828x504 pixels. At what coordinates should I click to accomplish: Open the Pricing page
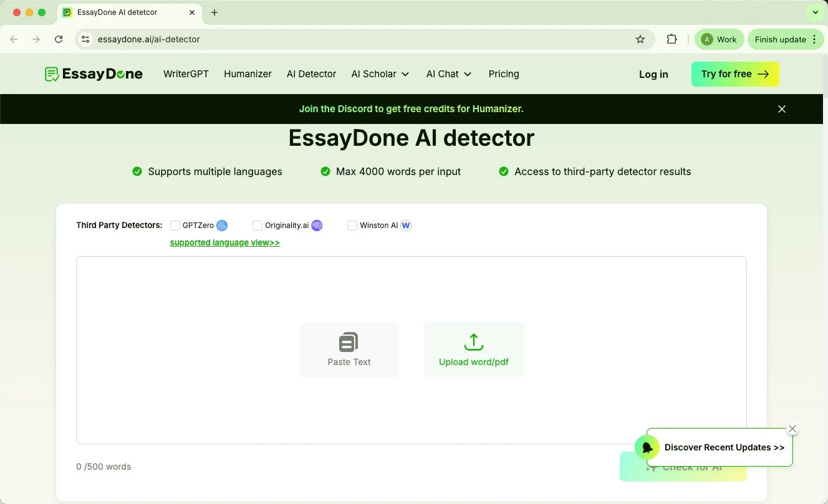coord(504,74)
